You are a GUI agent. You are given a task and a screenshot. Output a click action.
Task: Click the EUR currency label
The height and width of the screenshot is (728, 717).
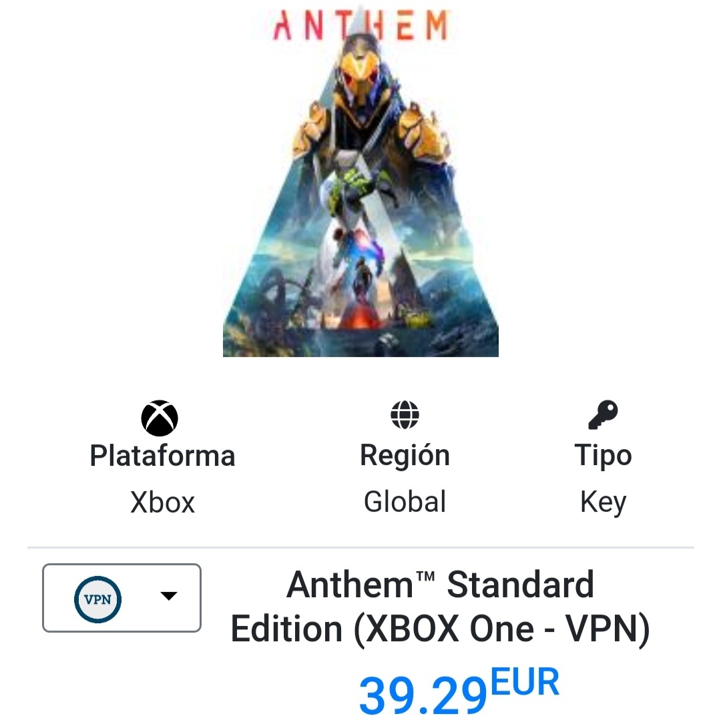(525, 681)
